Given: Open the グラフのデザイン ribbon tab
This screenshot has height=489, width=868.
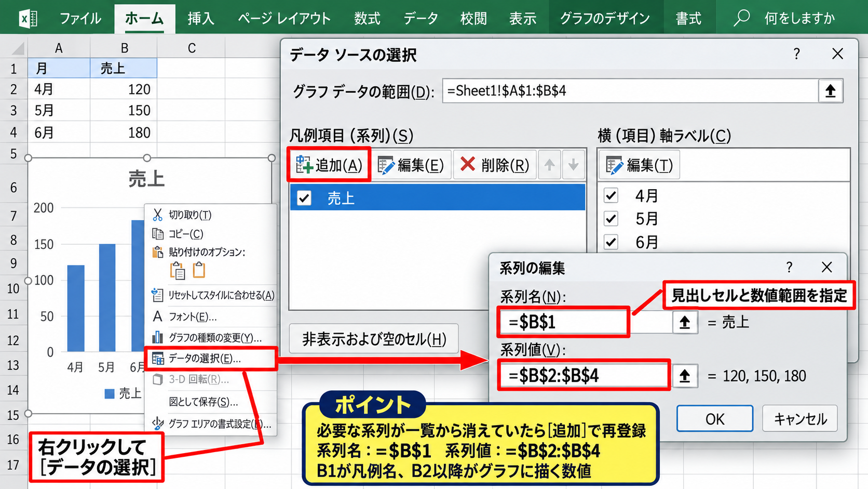Looking at the screenshot, I should [605, 18].
